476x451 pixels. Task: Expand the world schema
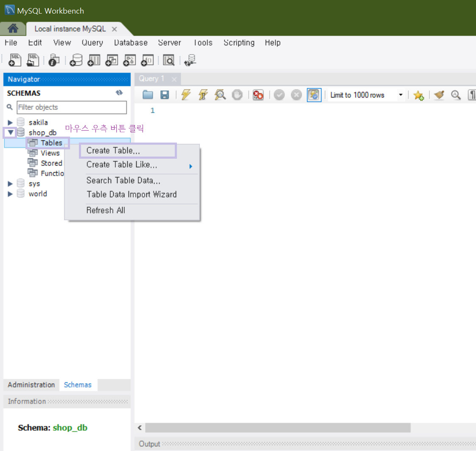pos(10,194)
